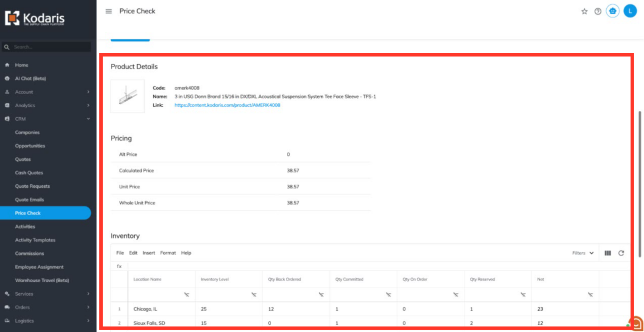644x332 pixels.
Task: Select Price Check in sidebar
Action: click(45, 213)
